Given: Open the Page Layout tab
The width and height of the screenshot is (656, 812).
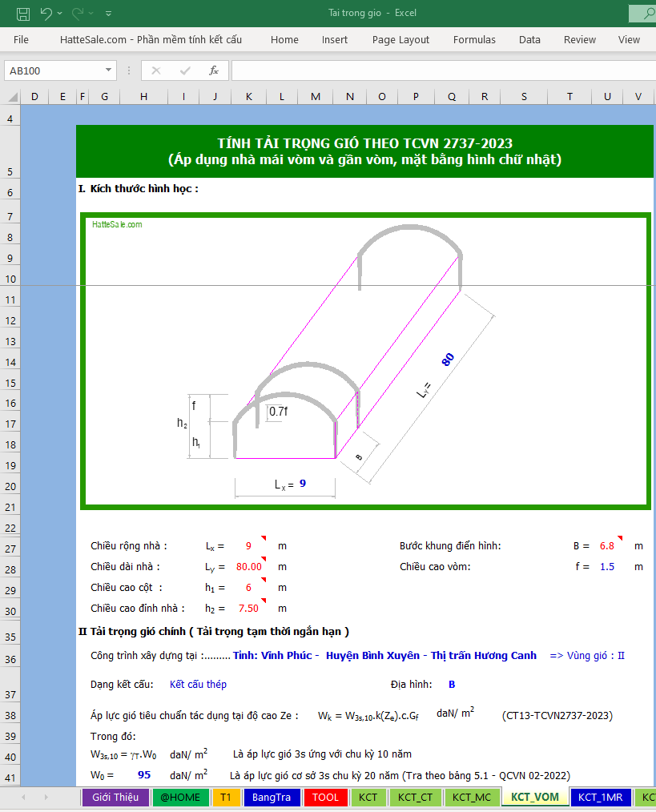Looking at the screenshot, I should (x=400, y=40).
